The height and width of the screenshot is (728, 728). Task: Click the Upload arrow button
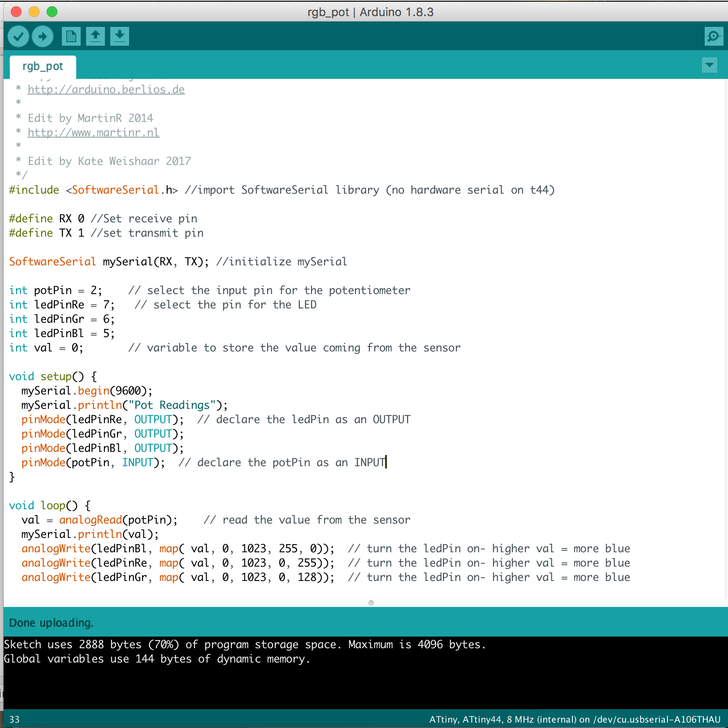[x=43, y=36]
